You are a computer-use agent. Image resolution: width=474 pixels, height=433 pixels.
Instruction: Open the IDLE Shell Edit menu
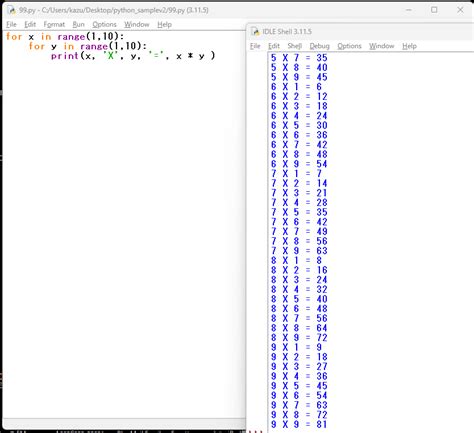(274, 46)
